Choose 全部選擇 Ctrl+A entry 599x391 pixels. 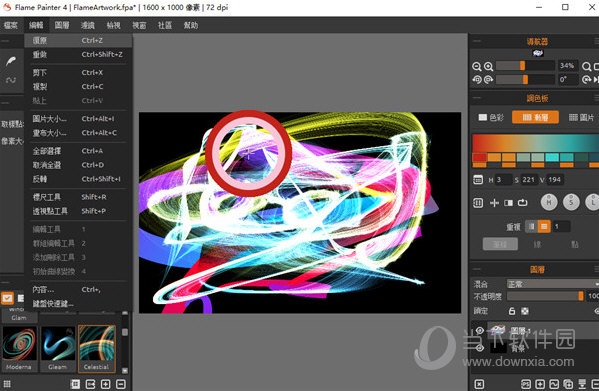[78, 151]
